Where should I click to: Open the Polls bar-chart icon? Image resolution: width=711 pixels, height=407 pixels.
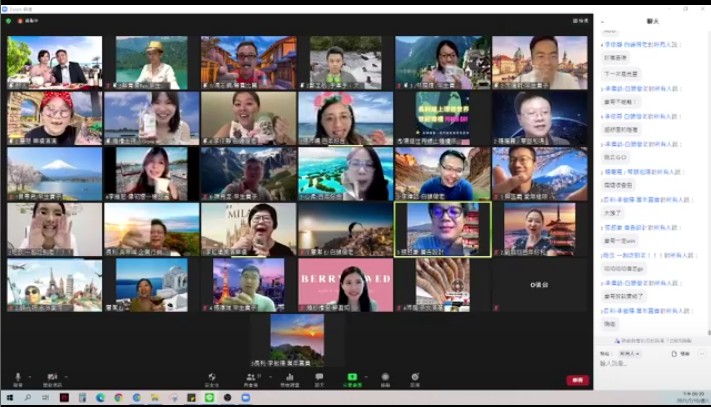point(290,380)
